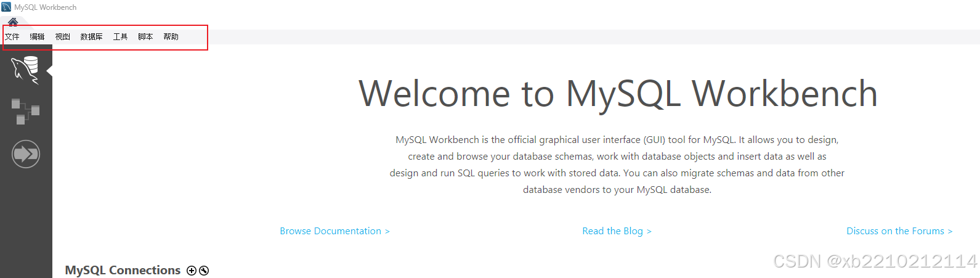The image size is (980, 278).
Task: Open the Models sidebar icon
Action: click(x=25, y=112)
